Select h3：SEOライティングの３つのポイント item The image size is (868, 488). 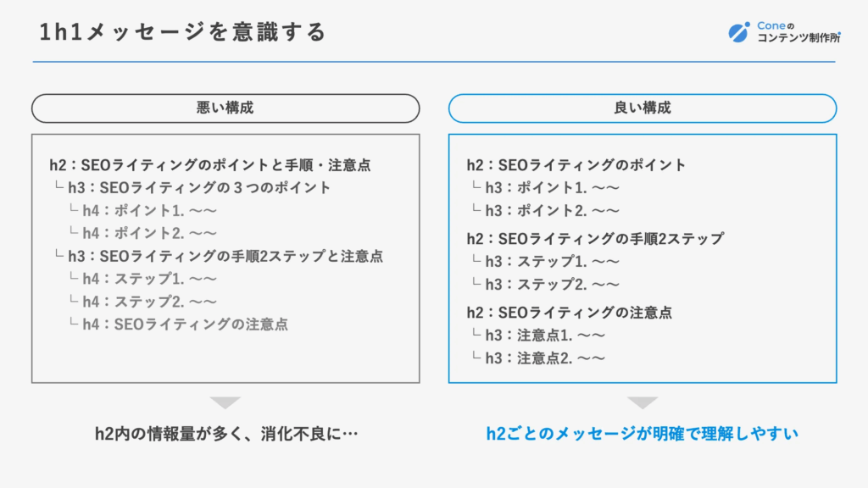pyautogui.click(x=199, y=187)
